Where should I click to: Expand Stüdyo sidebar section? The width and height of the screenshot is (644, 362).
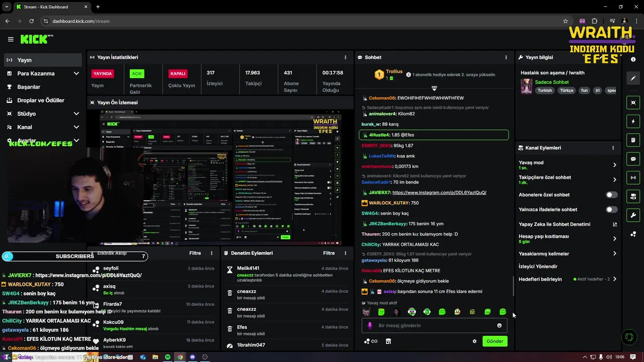76,114
